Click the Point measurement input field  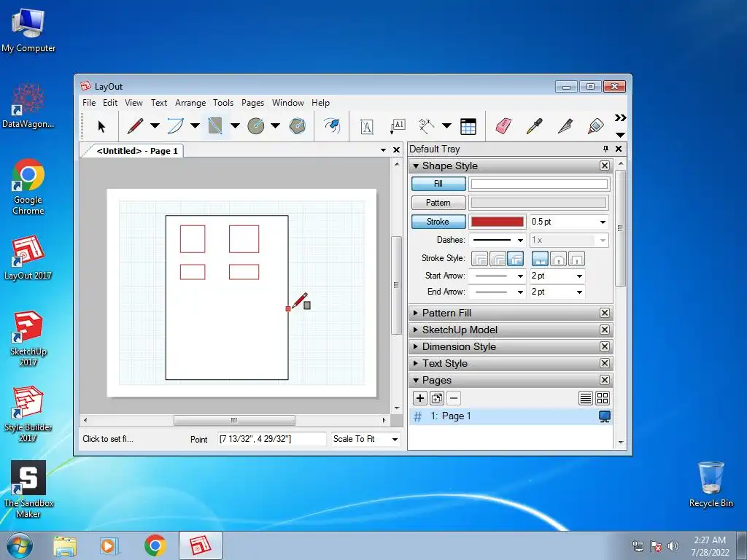pyautogui.click(x=271, y=439)
